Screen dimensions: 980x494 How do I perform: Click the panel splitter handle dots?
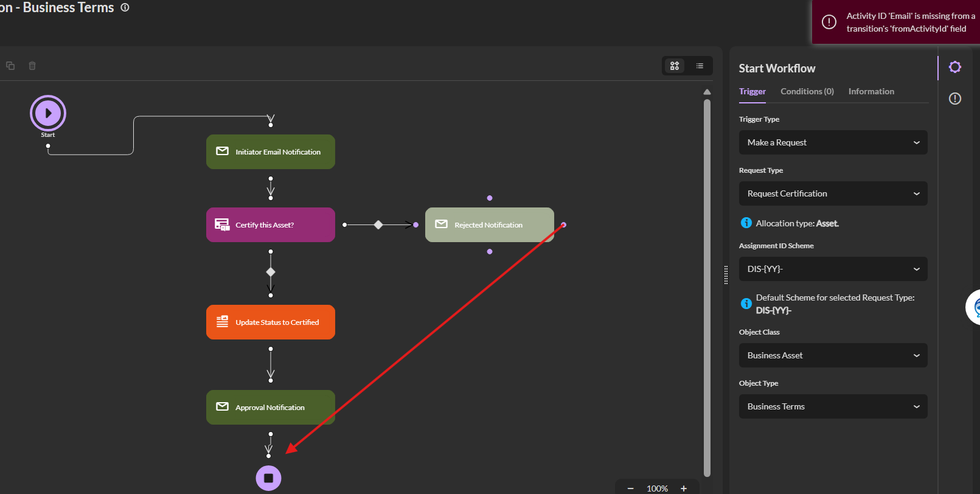[726, 275]
